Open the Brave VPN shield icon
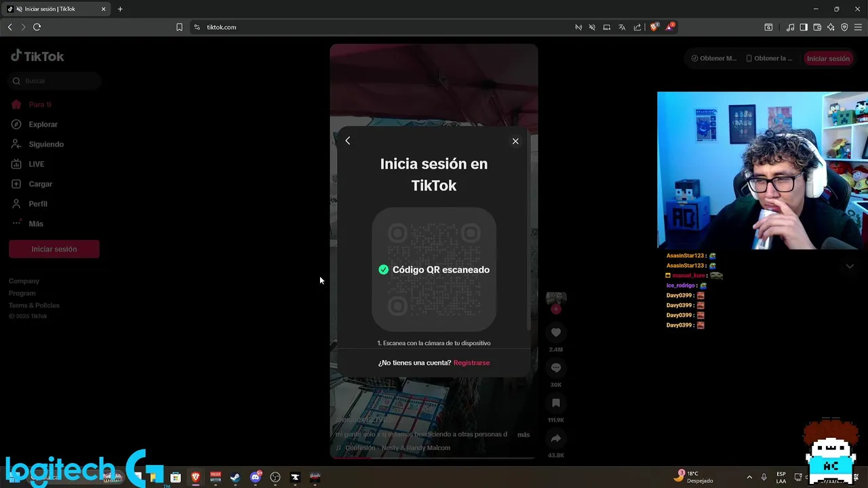Viewport: 868px width, 488px height. click(844, 27)
